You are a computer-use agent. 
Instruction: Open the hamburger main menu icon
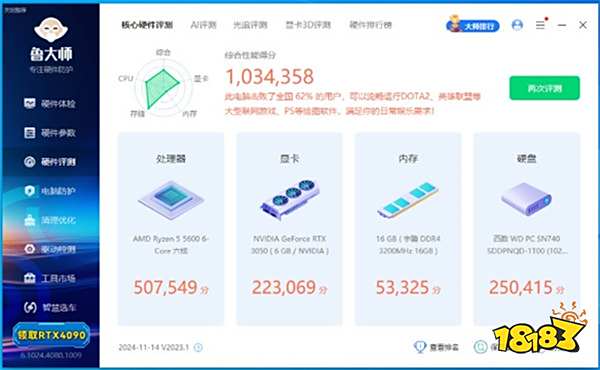click(x=540, y=25)
